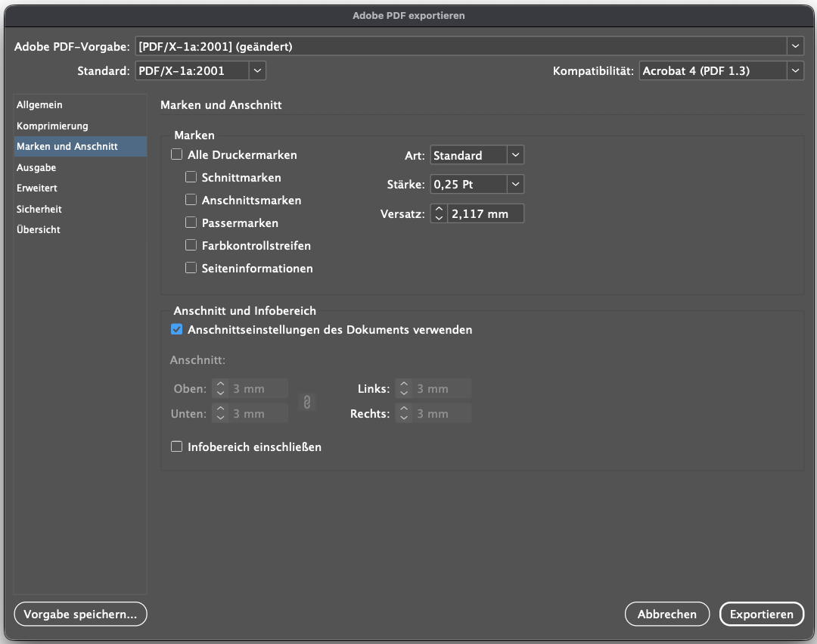817x644 pixels.
Task: Click the Vorgabe speichern button
Action: (x=80, y=614)
